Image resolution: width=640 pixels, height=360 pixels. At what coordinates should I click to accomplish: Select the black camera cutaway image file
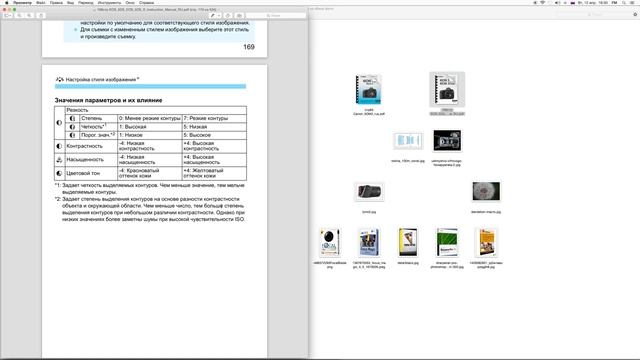[447, 141]
